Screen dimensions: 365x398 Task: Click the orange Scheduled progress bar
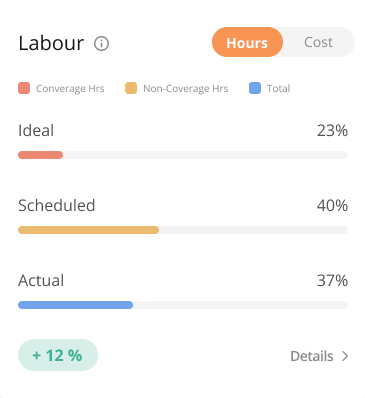88,230
